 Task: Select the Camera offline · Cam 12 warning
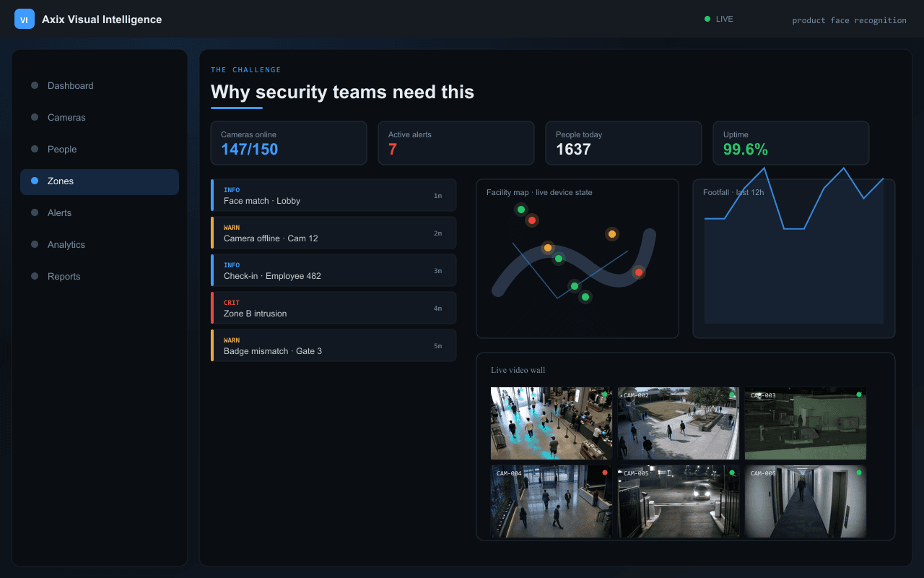pyautogui.click(x=334, y=233)
